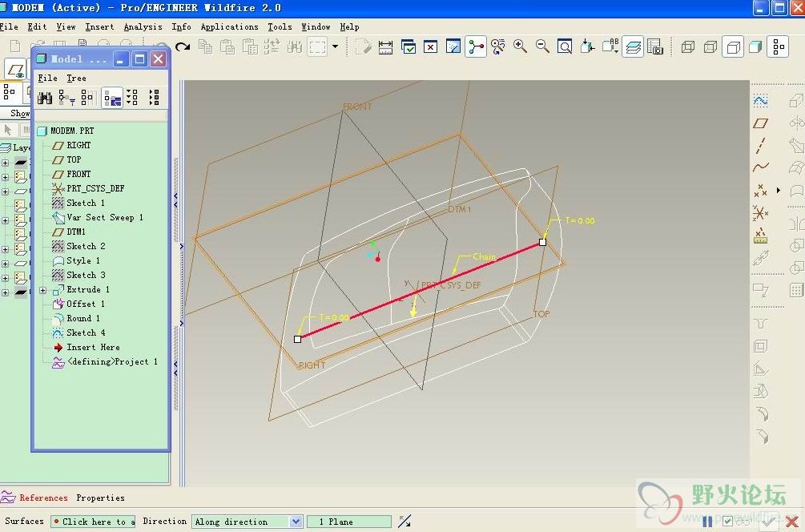
Task: Switch to Shaded display
Action: coord(755,47)
